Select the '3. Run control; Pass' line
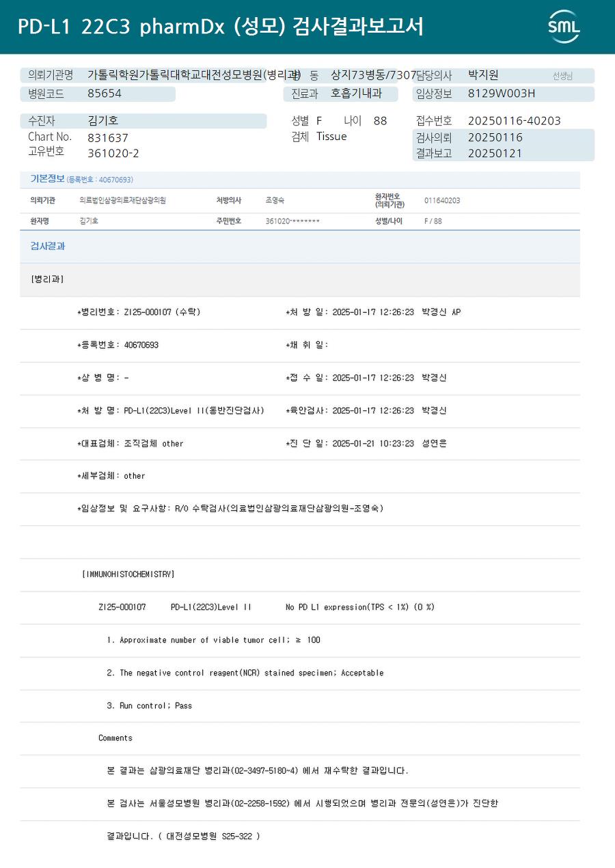615x868 pixels. (x=149, y=705)
